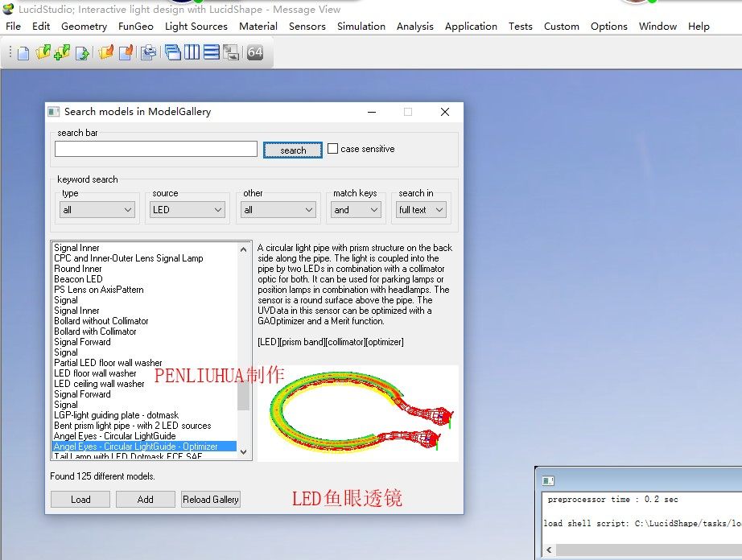742x560 pixels.
Task: Click the Cascade windows toolbar icon
Action: point(173,52)
